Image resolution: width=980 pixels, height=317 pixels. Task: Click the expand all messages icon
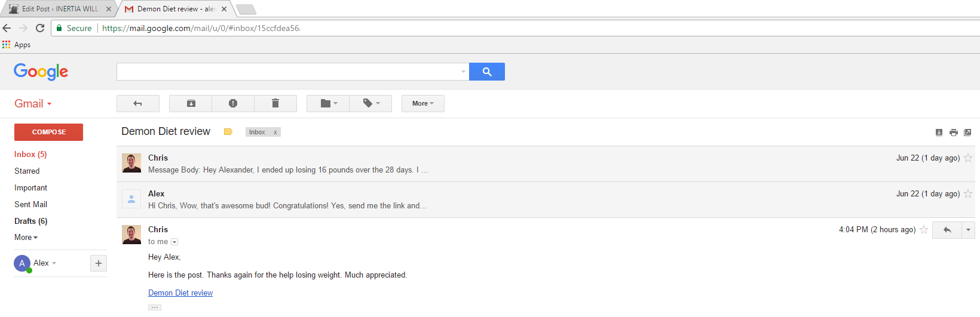(x=939, y=133)
